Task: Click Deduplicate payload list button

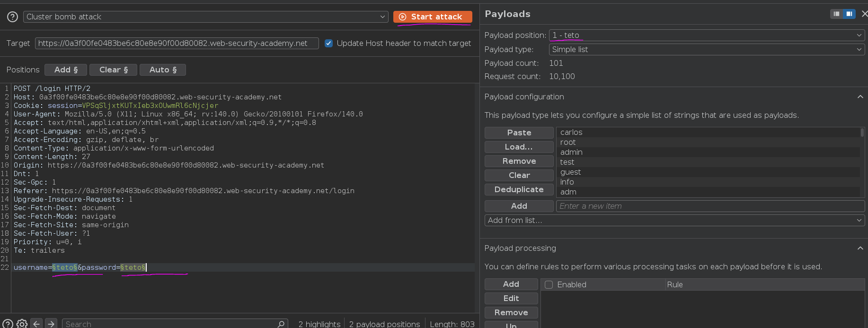Action: point(519,190)
